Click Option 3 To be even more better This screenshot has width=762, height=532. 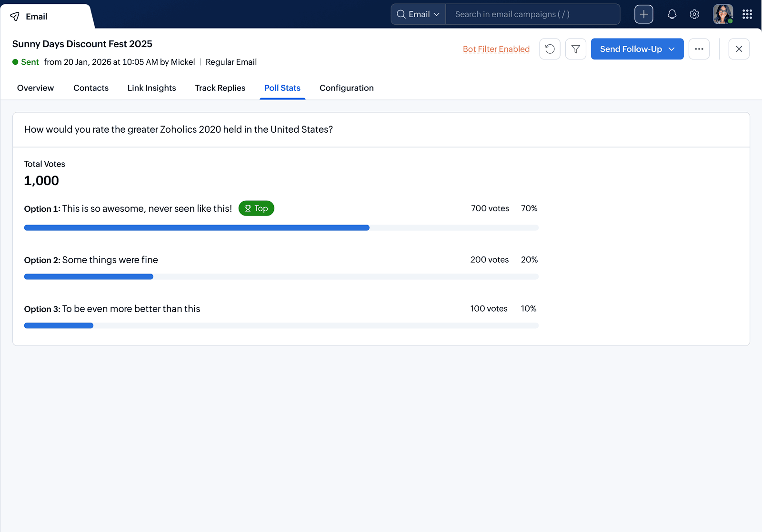tap(131, 309)
